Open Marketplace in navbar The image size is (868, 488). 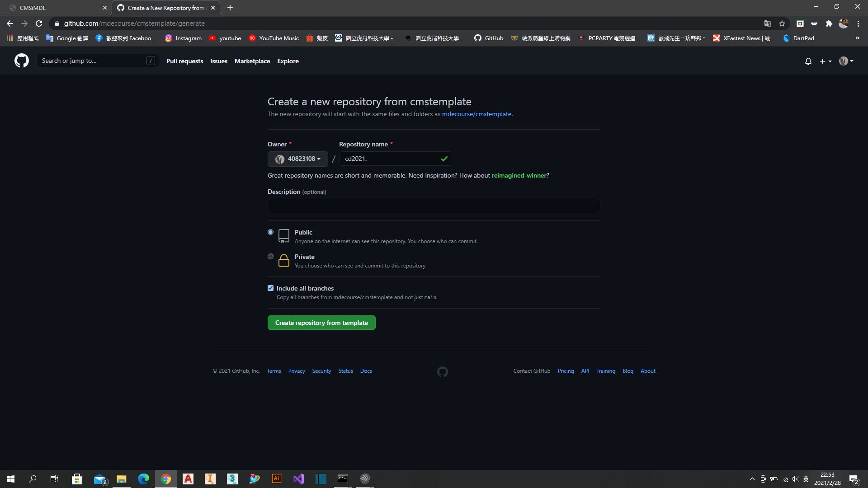coord(252,61)
